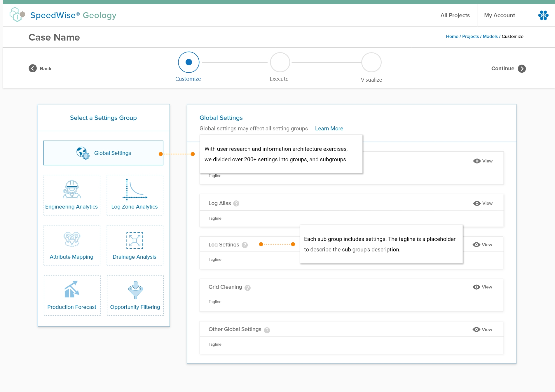
Task: Click the Learn More link
Action: point(329,129)
